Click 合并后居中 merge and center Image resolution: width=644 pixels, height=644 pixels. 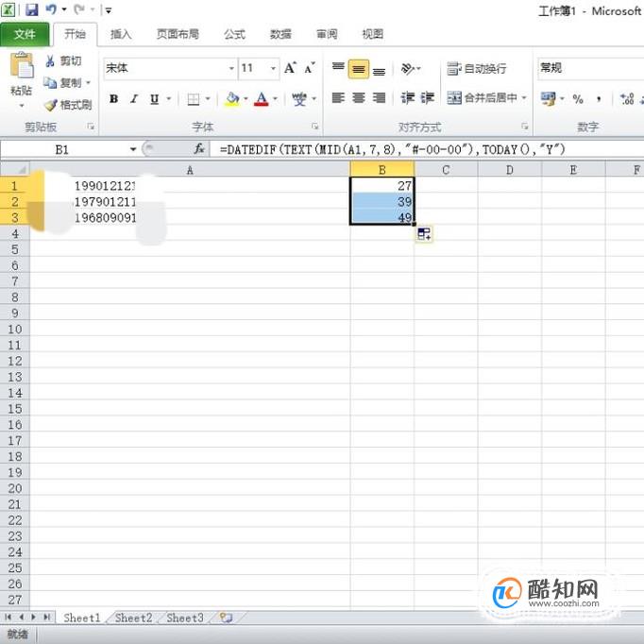pos(482,98)
